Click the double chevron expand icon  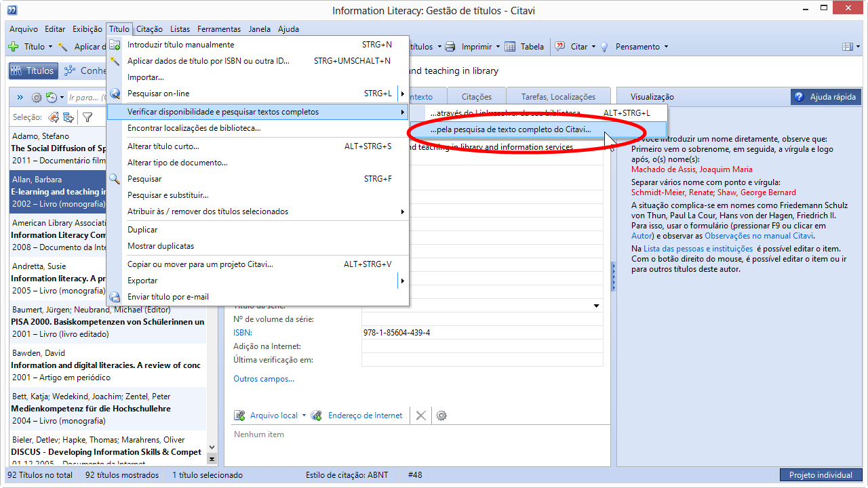(20, 98)
